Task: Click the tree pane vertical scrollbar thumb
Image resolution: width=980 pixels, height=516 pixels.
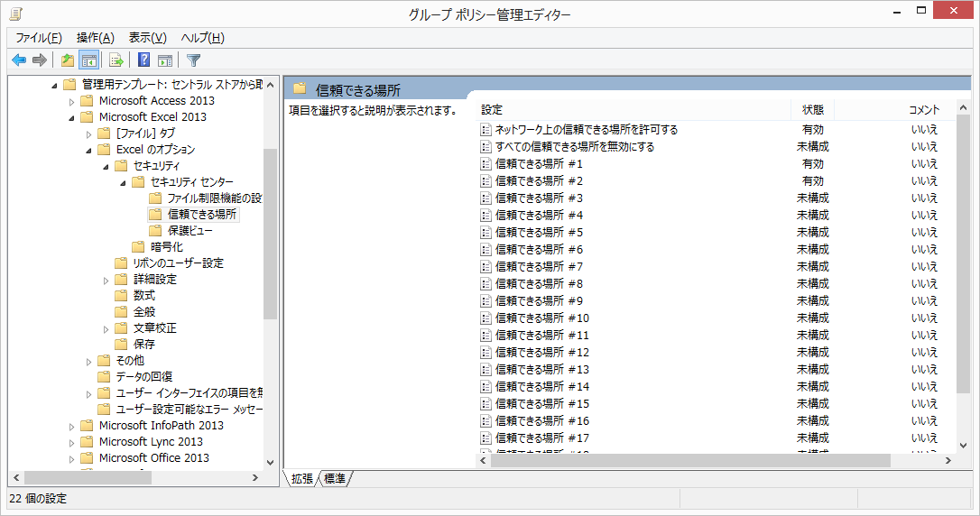Action: tap(270, 235)
